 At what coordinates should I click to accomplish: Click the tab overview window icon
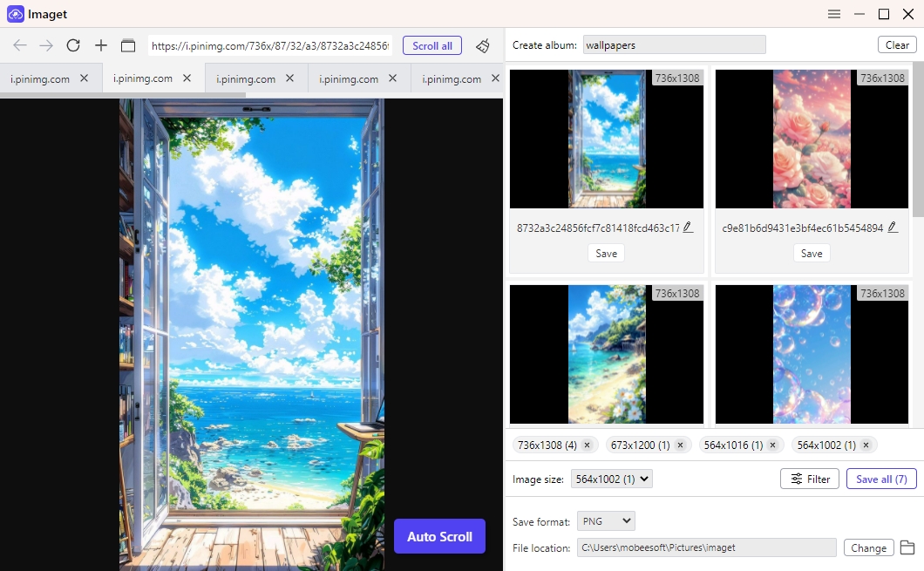128,45
